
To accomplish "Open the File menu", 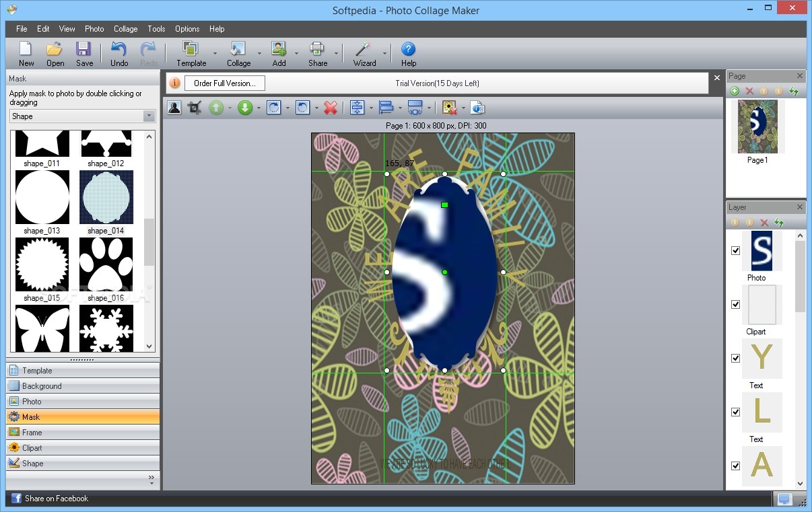I will tap(22, 29).
